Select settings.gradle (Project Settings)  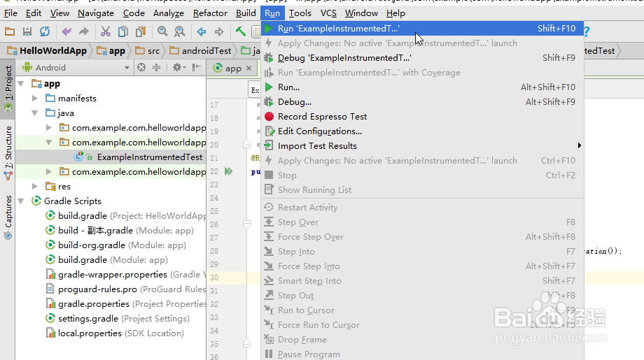click(x=118, y=319)
